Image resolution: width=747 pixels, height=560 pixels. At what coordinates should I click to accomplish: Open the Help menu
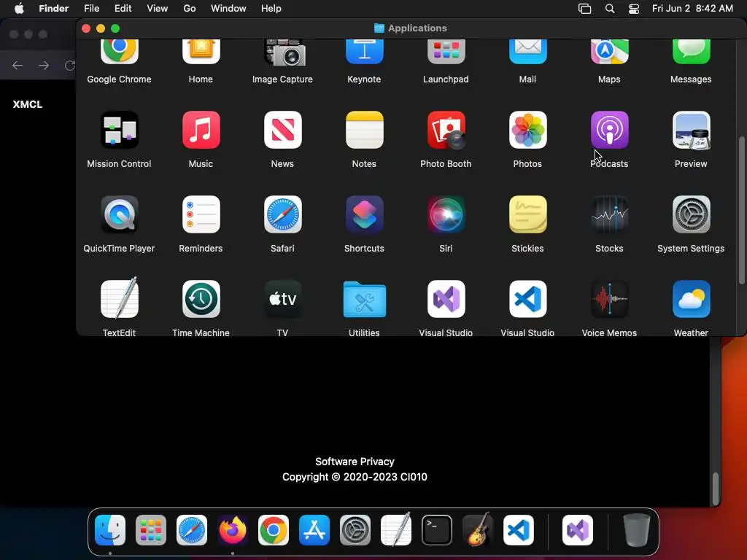(x=271, y=9)
